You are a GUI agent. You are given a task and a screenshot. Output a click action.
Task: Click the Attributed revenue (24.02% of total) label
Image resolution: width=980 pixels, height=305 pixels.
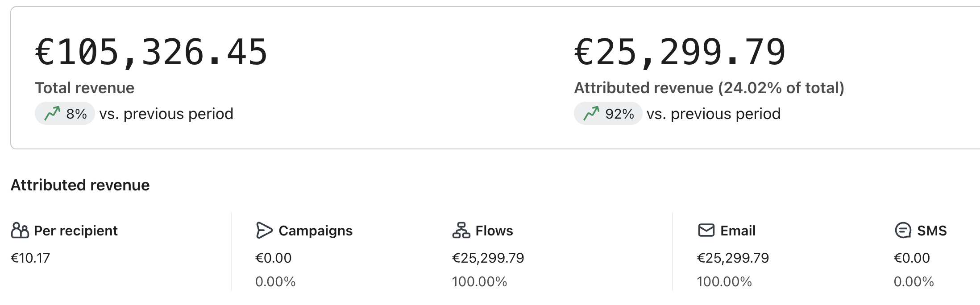709,88
